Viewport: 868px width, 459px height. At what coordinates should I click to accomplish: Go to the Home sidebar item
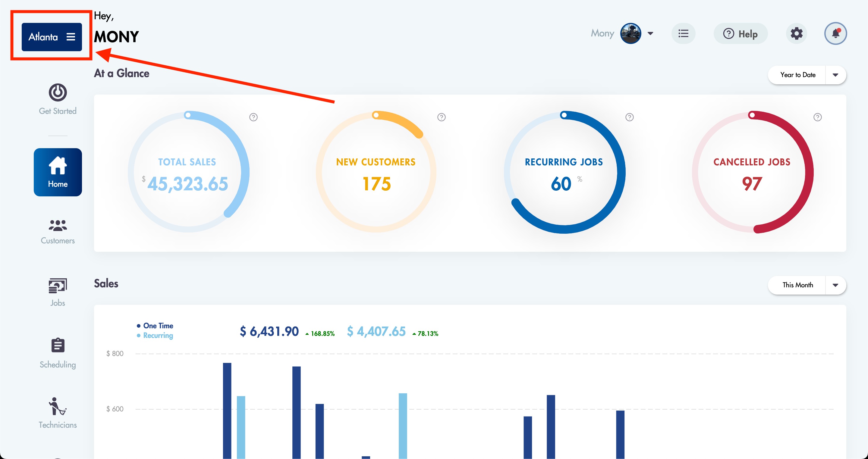58,172
